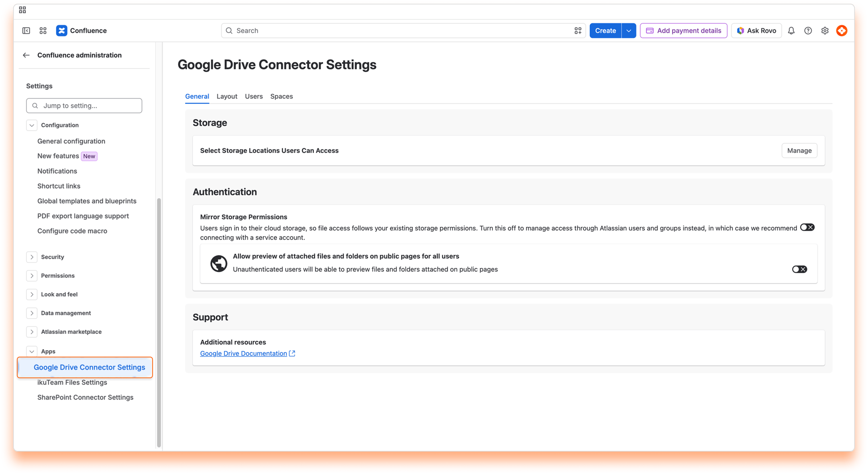Open the app switcher grid icon
This screenshot has height=474, width=868.
coord(43,30)
